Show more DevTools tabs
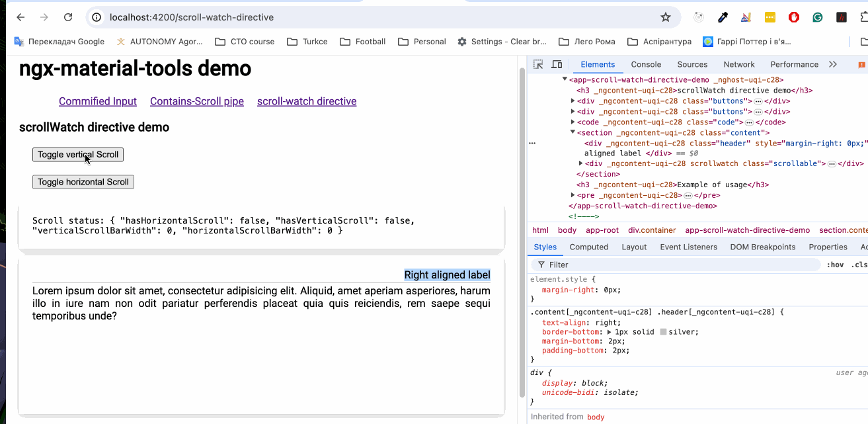The width and height of the screenshot is (868, 424). click(833, 64)
